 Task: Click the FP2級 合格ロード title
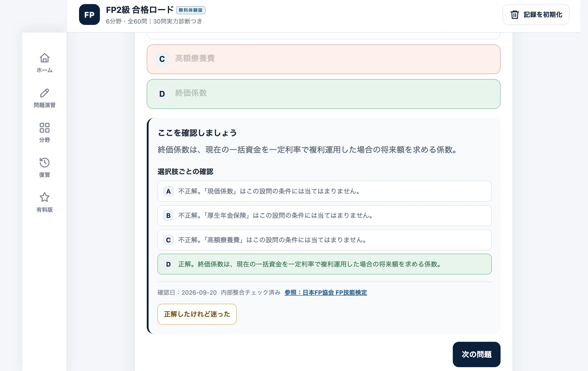tap(140, 10)
